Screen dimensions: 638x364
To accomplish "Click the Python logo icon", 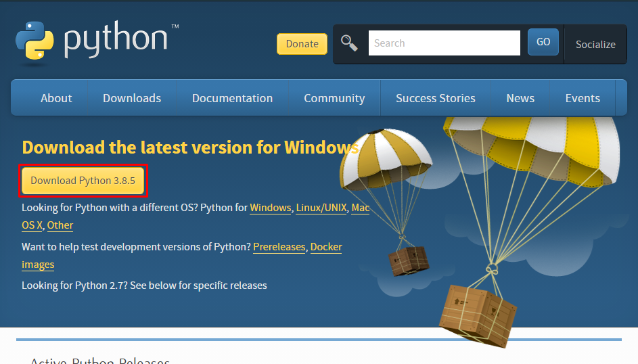I will [x=35, y=41].
